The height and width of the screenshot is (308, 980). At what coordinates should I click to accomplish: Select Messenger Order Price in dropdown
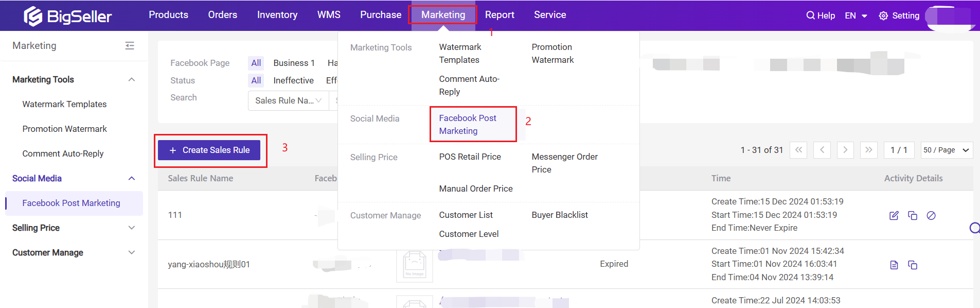(564, 163)
